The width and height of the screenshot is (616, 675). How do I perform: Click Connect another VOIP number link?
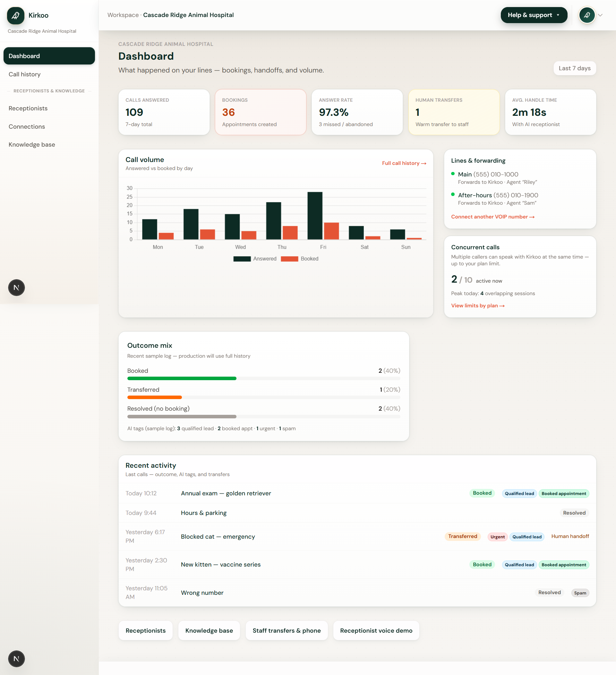[x=493, y=217]
